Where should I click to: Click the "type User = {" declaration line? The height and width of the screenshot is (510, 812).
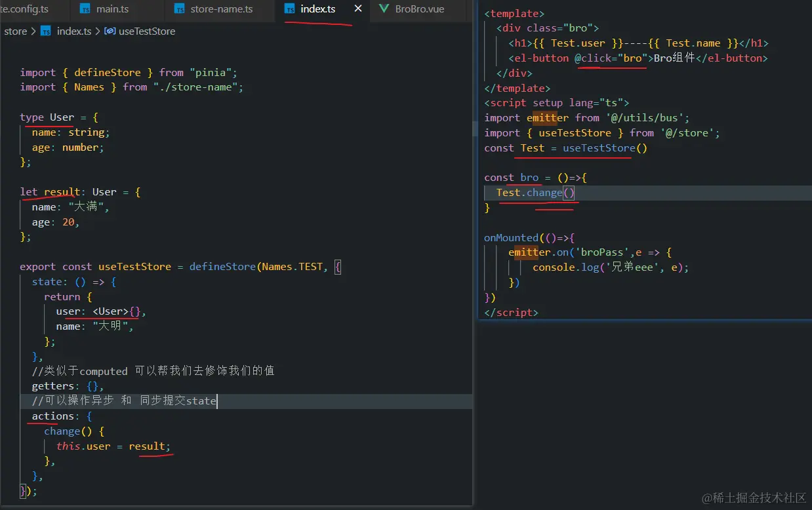pyautogui.click(x=59, y=117)
